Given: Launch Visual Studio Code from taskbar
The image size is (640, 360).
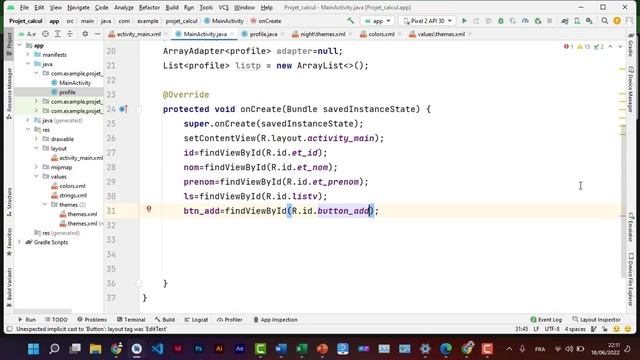Looking at the screenshot, I should point(158,349).
